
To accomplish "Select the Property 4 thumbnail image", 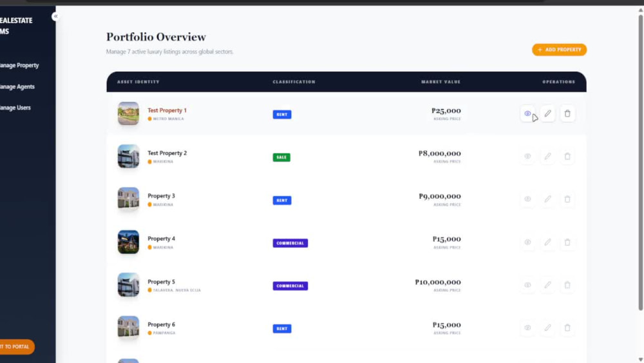I will 128,242.
